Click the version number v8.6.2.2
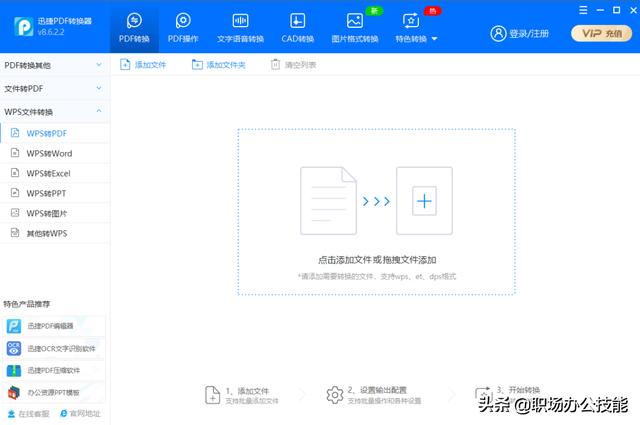640x425 pixels. tap(51, 32)
